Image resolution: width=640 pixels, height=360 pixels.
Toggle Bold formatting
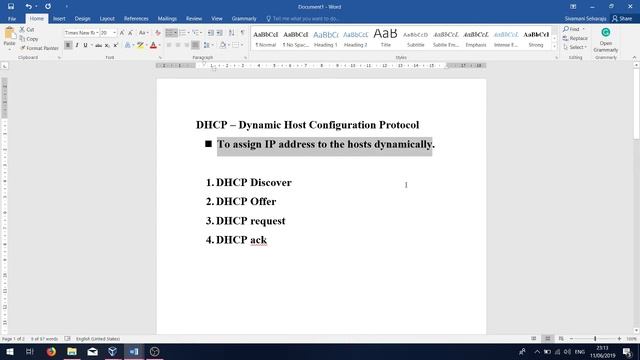(68, 45)
